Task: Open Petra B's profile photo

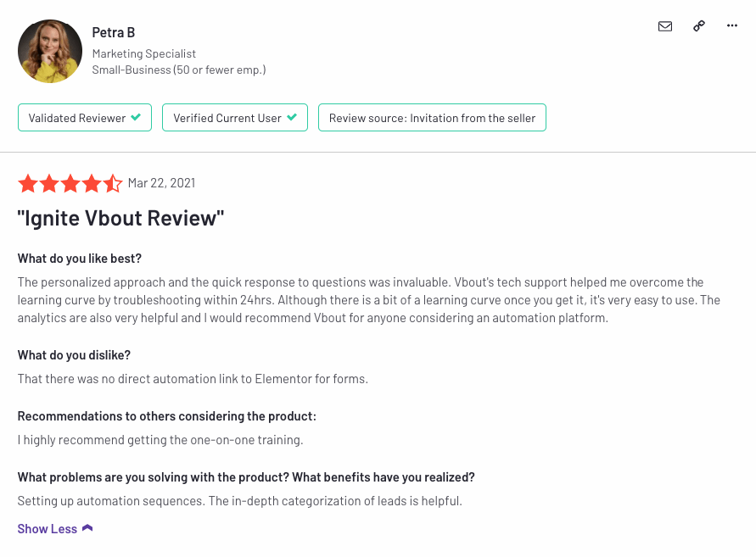Action: click(50, 52)
